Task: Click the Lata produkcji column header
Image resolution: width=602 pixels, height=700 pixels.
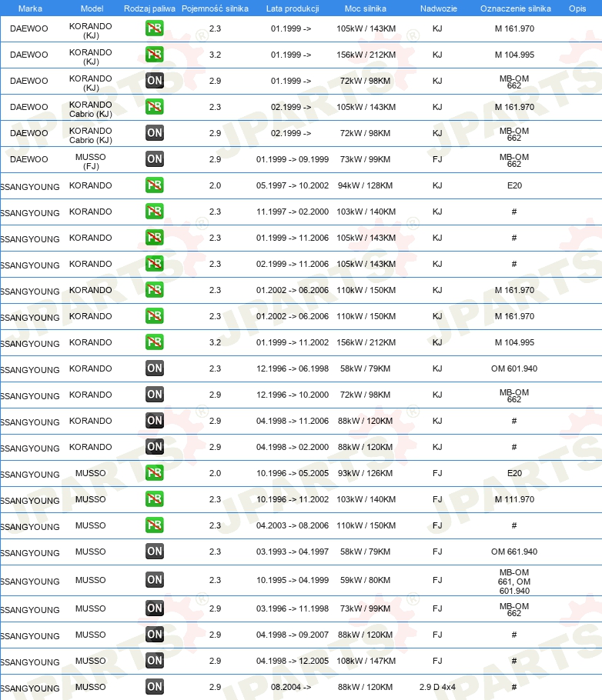Action: point(293,8)
